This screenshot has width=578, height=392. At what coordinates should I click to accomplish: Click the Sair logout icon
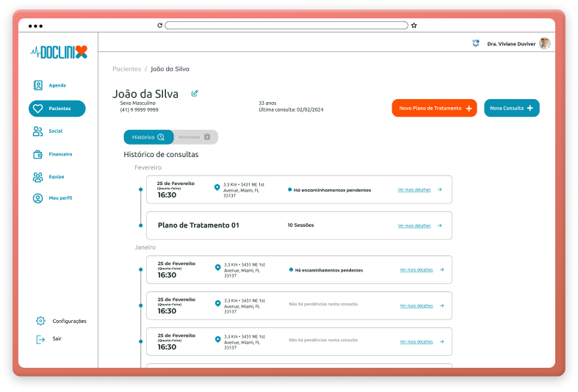click(40, 339)
